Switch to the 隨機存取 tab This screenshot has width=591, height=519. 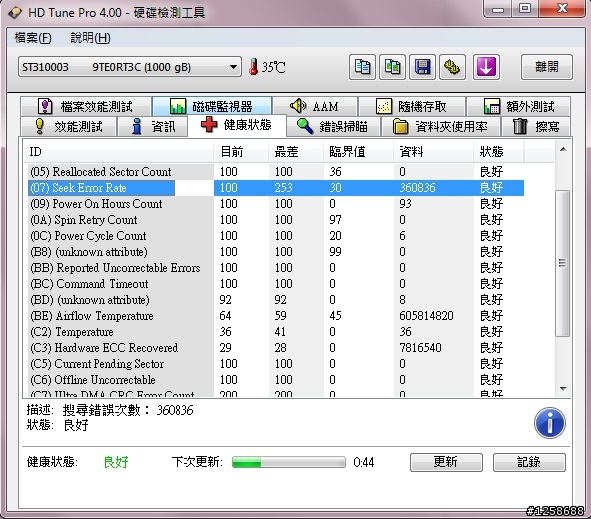pyautogui.click(x=412, y=106)
